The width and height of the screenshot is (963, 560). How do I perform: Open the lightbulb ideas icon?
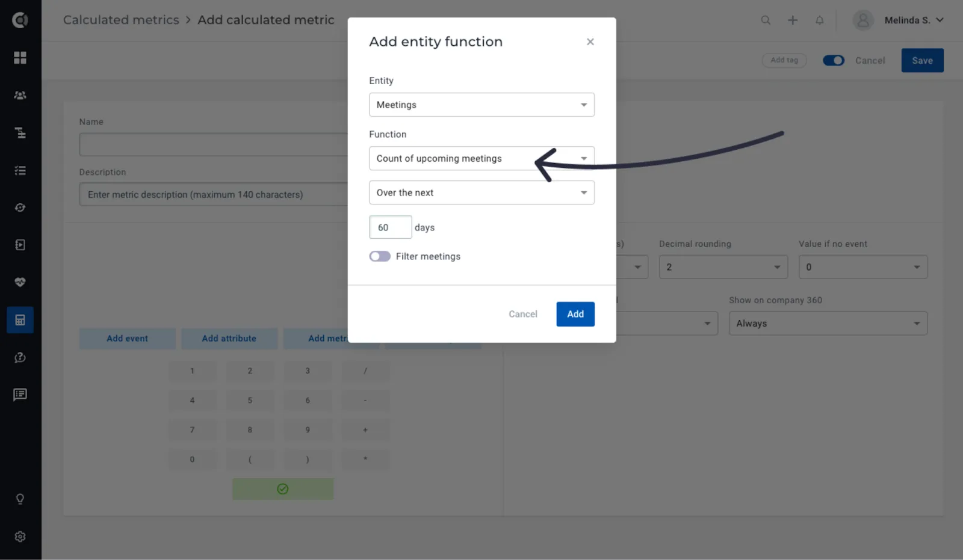[20, 499]
